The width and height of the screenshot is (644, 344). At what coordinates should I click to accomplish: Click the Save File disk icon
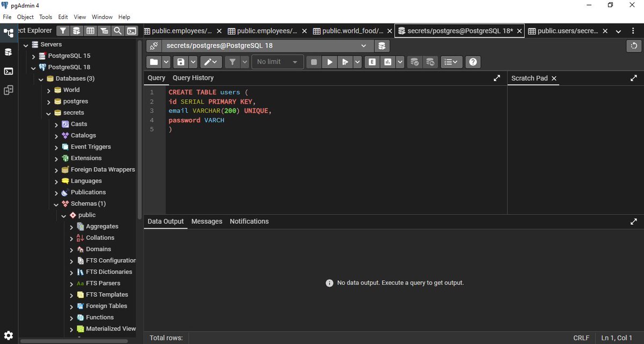[x=181, y=62]
